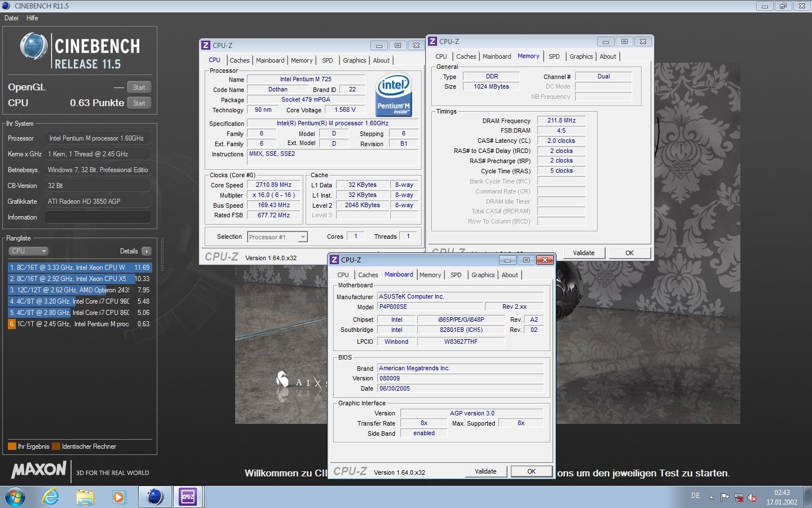Start the CPU benchmark

pyautogui.click(x=139, y=103)
